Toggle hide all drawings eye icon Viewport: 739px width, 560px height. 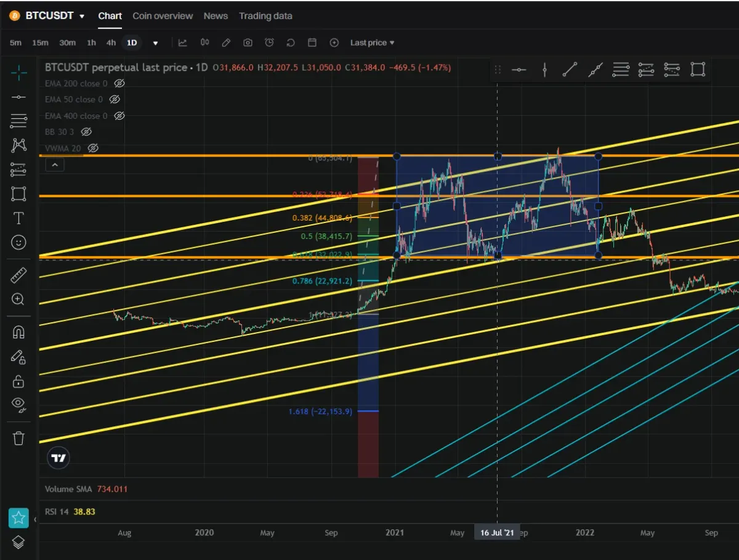[x=18, y=405]
